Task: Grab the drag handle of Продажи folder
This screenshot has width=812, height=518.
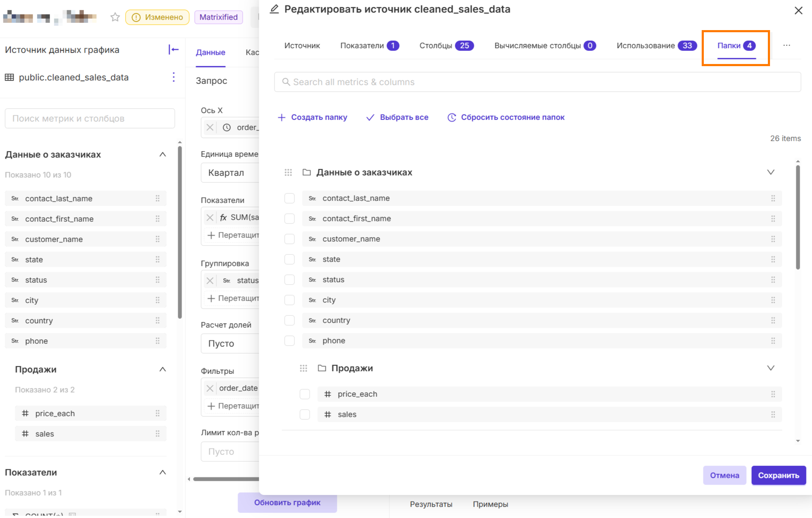Action: pyautogui.click(x=303, y=368)
